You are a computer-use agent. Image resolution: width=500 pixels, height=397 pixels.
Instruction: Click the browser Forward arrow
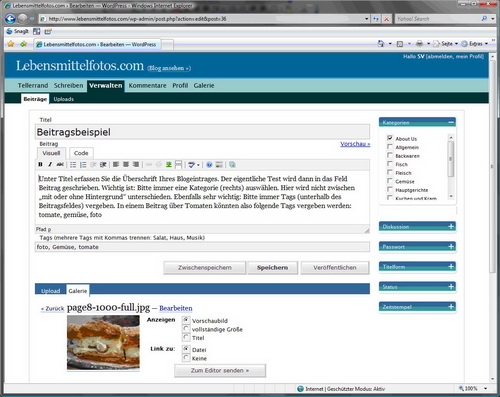(23, 19)
